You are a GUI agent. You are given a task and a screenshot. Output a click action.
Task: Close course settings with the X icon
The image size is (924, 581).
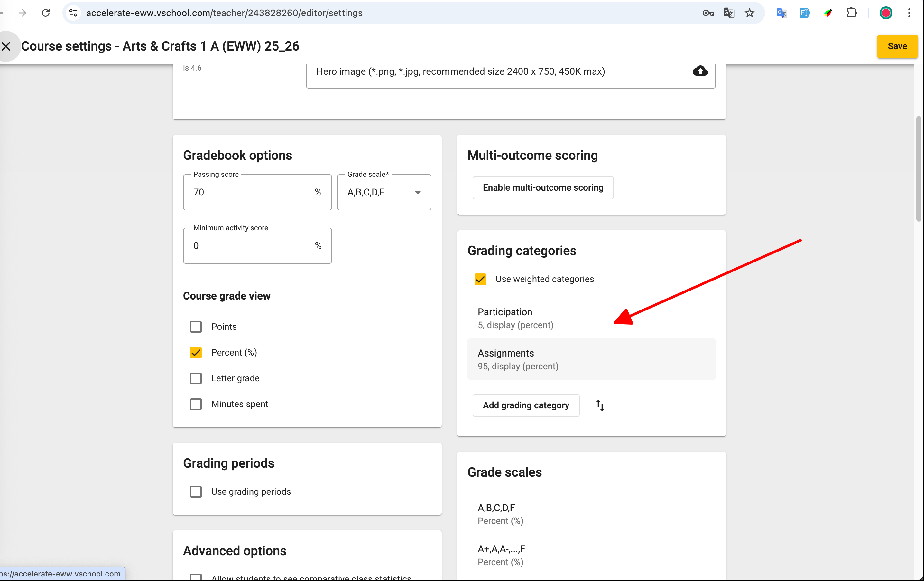tap(6, 46)
